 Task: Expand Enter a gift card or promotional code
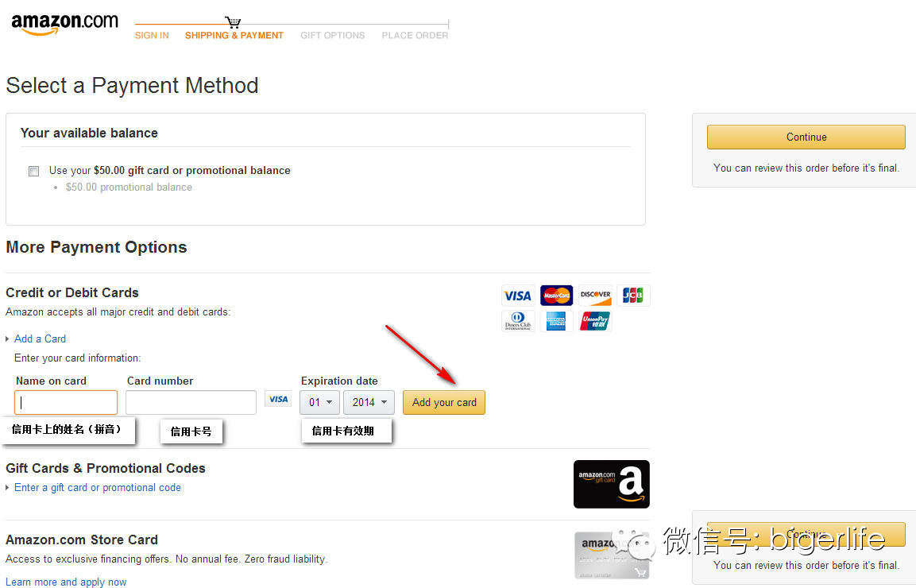tap(98, 487)
